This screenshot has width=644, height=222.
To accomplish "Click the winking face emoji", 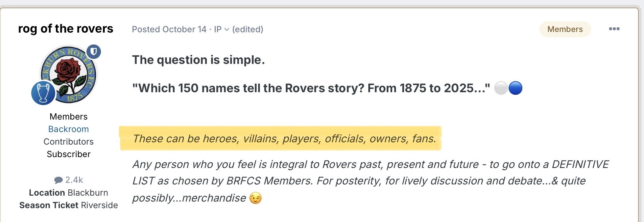I will (255, 198).
